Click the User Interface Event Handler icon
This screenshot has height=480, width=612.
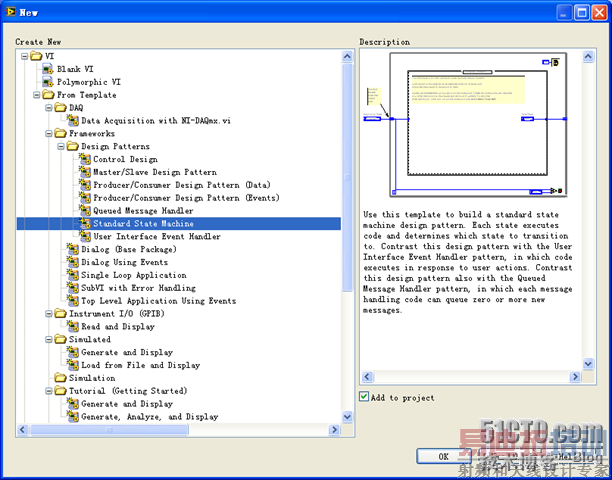[x=85, y=236]
